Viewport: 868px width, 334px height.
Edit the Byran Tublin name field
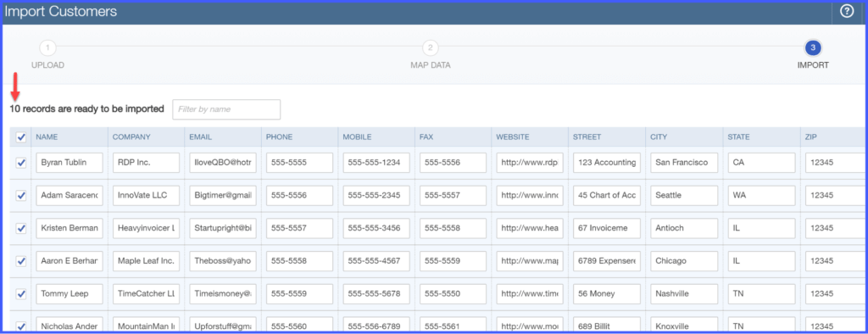pos(70,163)
